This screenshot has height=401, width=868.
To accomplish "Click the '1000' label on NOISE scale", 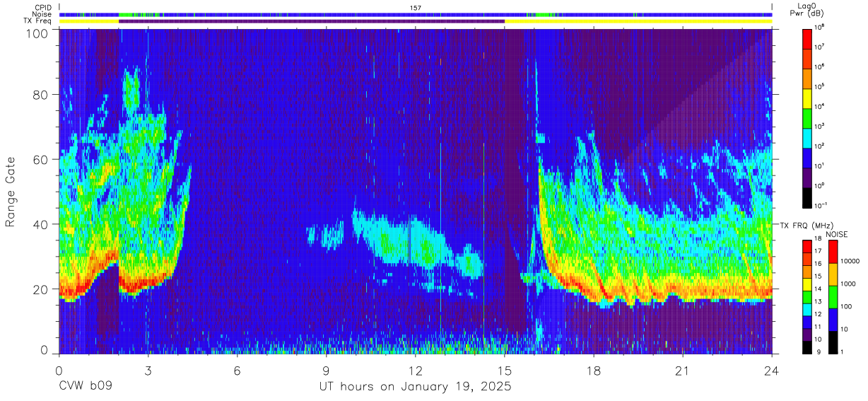I will (848, 284).
